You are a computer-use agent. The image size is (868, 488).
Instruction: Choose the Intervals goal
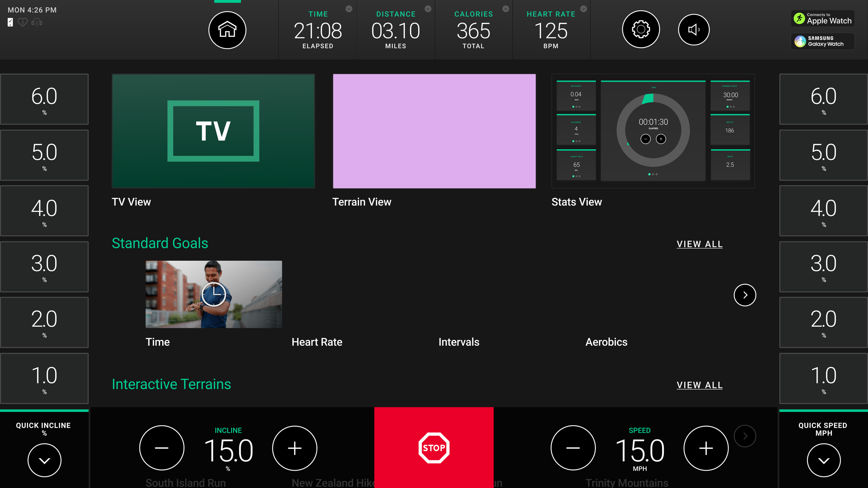click(459, 342)
